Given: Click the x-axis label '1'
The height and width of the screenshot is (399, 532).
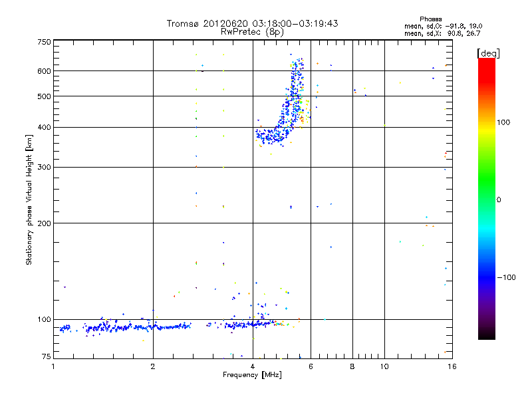Looking at the screenshot, I should click(x=54, y=366).
